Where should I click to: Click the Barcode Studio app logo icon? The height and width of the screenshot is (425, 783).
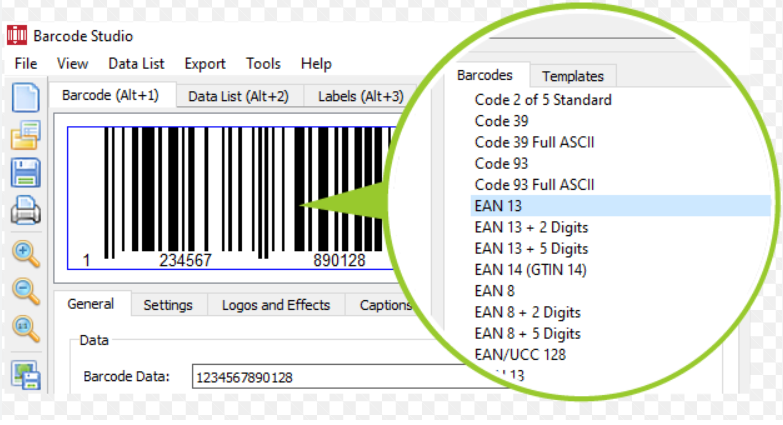click(x=16, y=35)
